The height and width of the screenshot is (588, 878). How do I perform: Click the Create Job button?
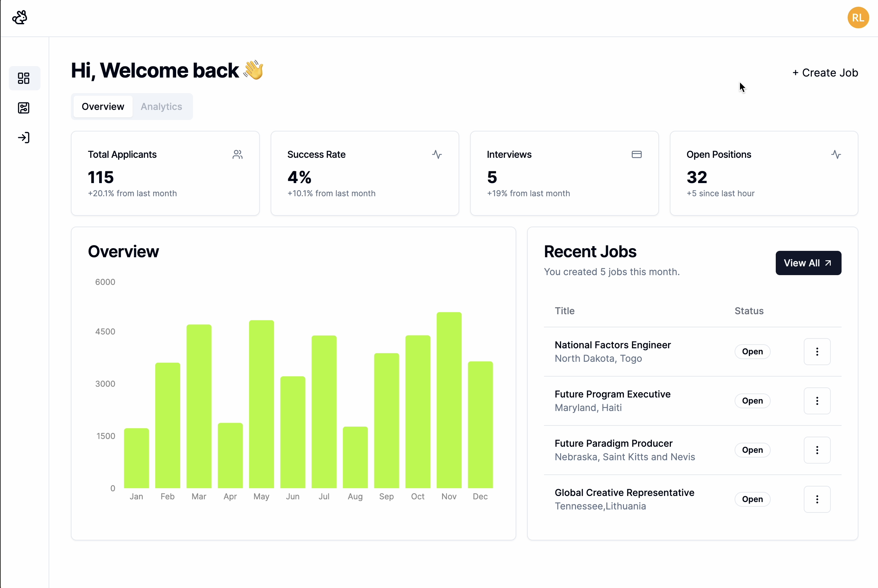coord(825,73)
